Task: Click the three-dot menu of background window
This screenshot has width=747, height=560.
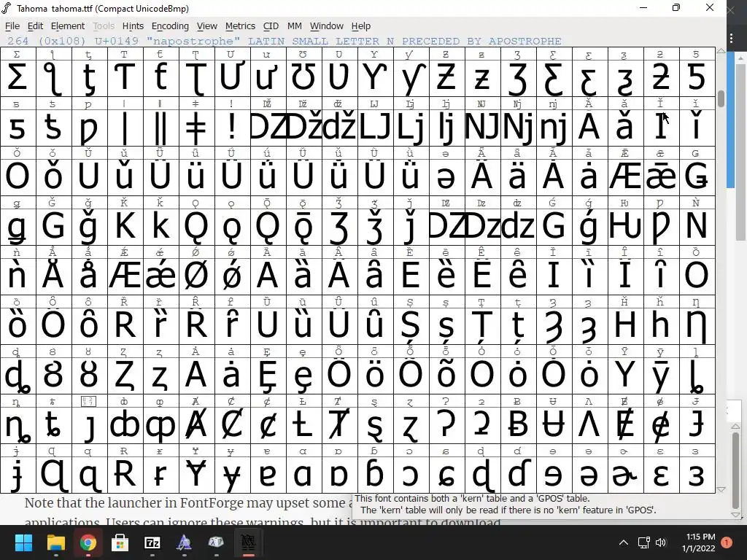Action: click(731, 38)
